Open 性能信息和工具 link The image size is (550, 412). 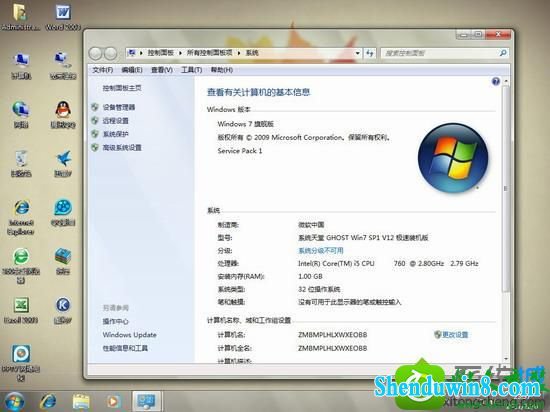(x=125, y=348)
